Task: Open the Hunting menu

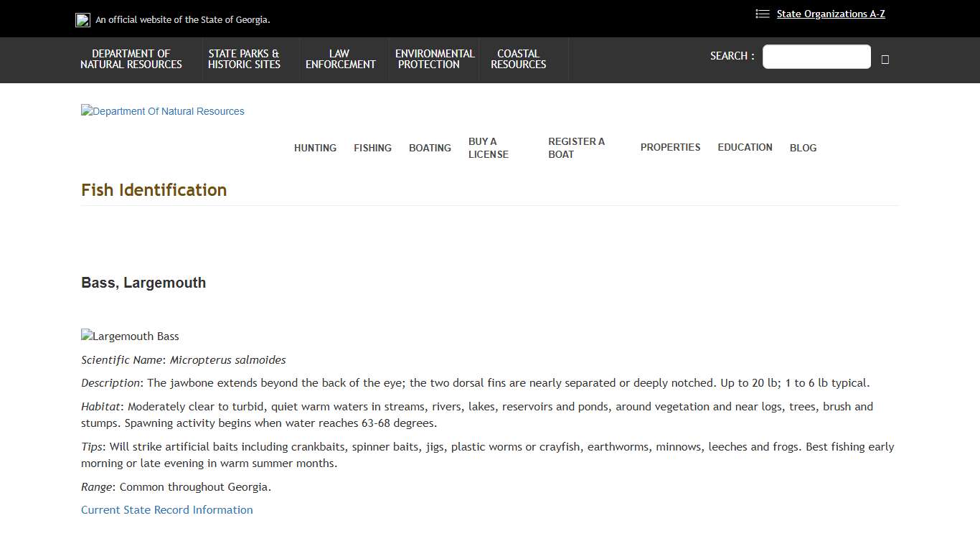Action: point(315,148)
